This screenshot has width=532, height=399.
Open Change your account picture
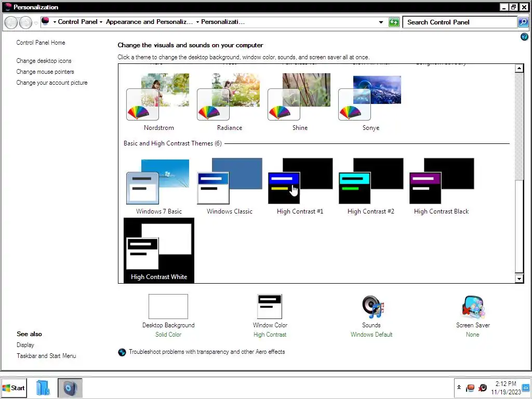(52, 83)
